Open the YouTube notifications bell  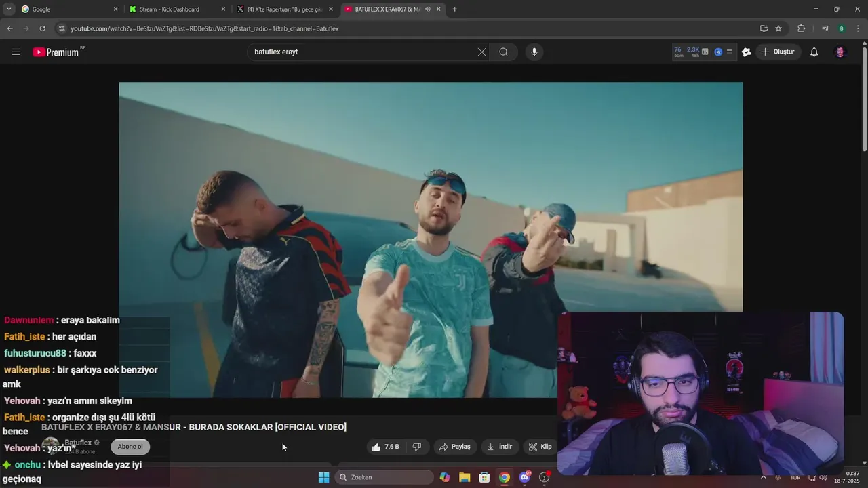coord(814,52)
